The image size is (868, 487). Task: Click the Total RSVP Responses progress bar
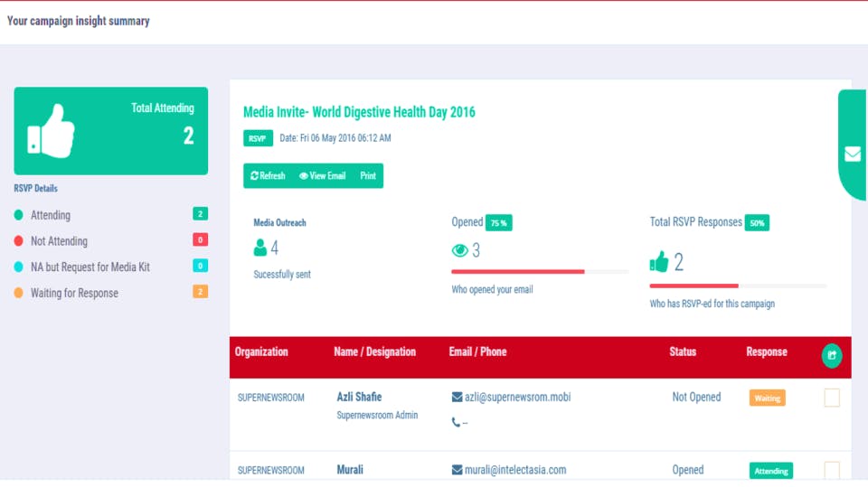[738, 286]
